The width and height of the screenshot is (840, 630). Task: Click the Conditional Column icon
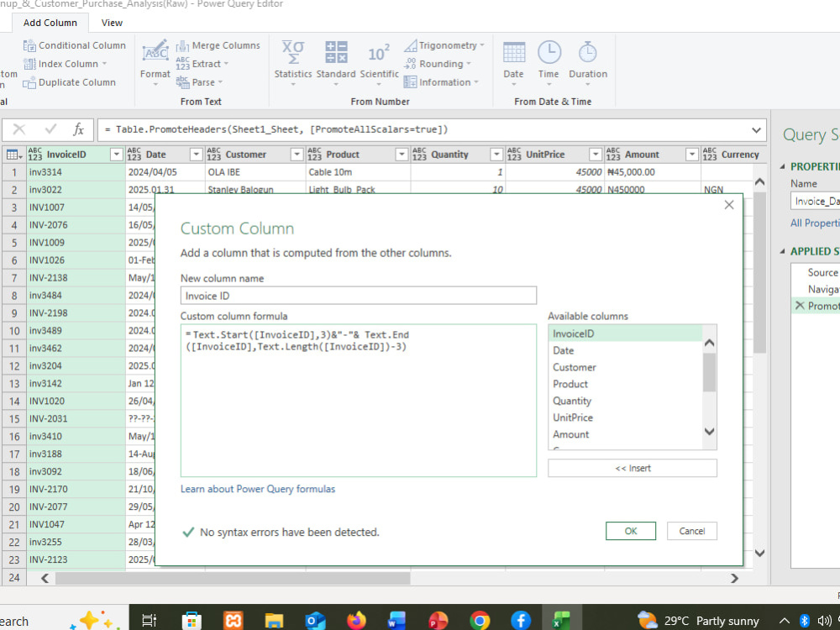29,45
